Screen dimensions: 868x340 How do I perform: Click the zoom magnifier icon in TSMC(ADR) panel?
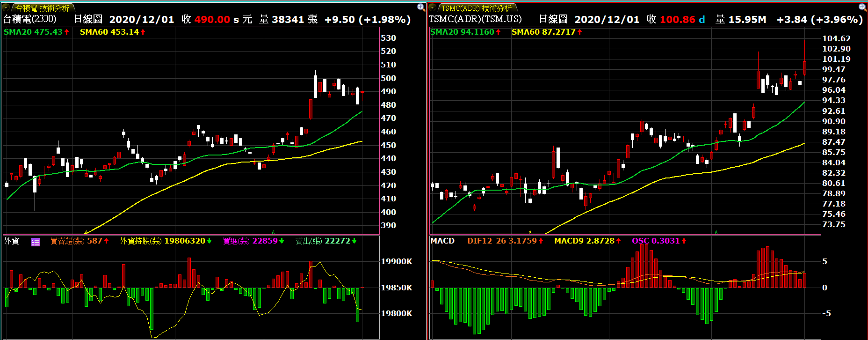click(863, 7)
